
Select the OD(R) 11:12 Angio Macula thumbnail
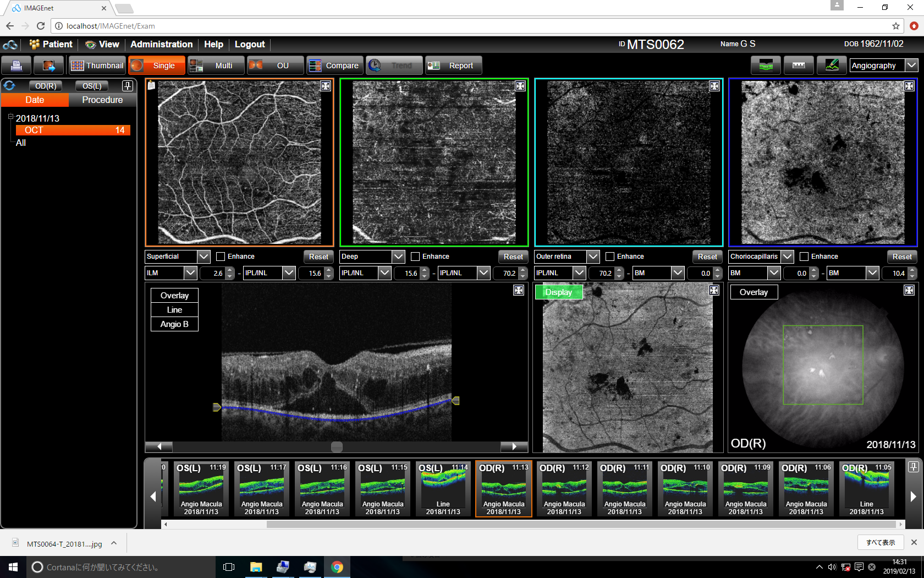[564, 489]
